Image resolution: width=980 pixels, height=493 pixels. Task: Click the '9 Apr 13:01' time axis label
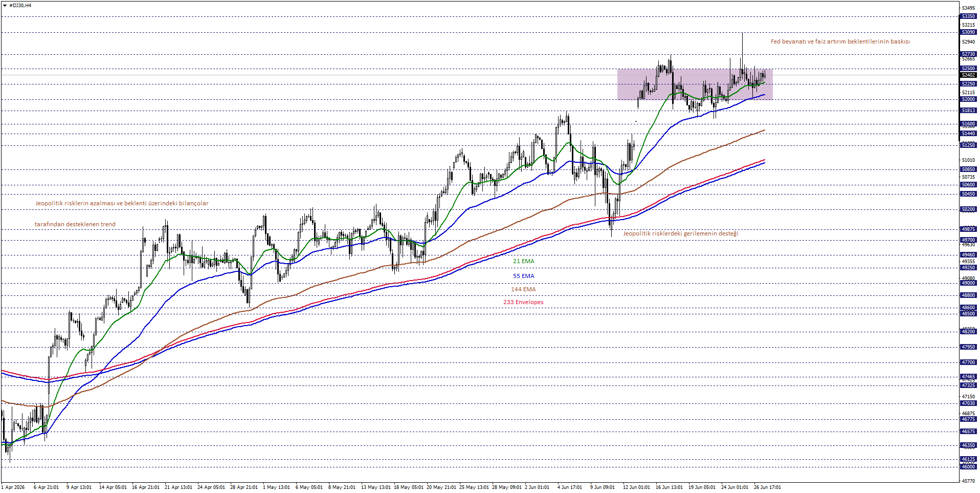79,487
